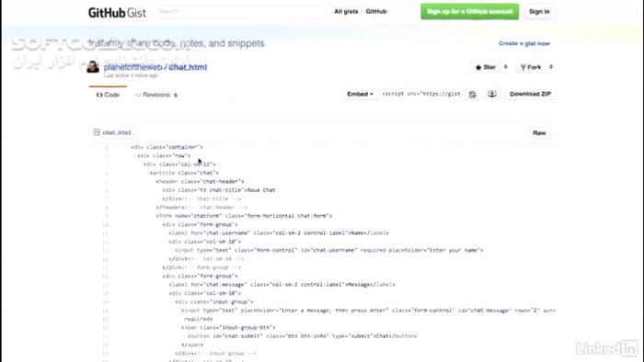Image resolution: width=644 pixels, height=362 pixels.
Task: Follow the Create a gist now link
Action: (x=524, y=43)
